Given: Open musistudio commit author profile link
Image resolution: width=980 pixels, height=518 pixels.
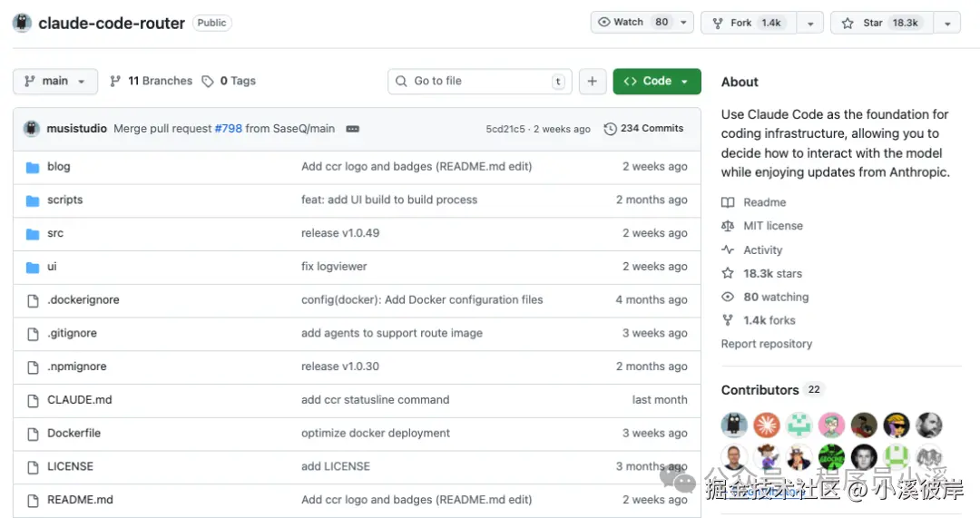Looking at the screenshot, I should coord(77,128).
